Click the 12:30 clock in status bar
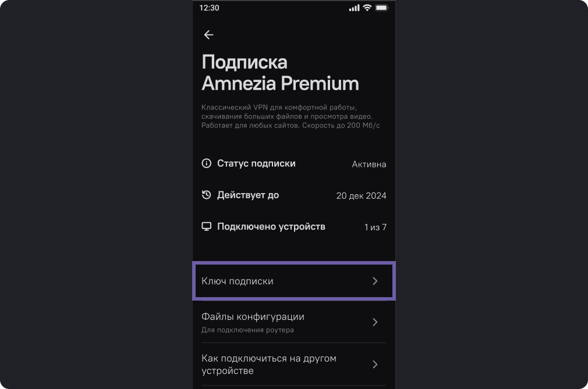Screen dimensions: 588x389 [209, 8]
